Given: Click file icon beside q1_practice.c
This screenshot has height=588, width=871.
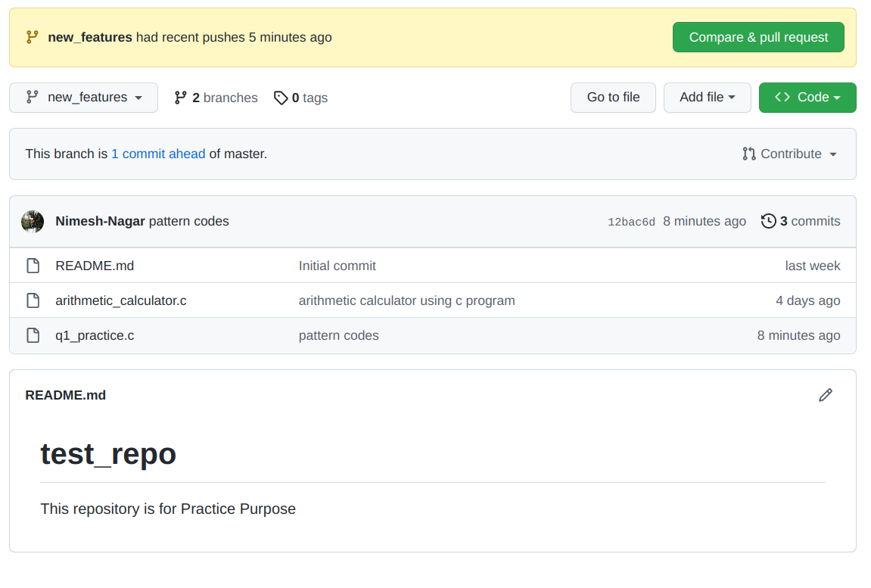Looking at the screenshot, I should click(x=33, y=335).
